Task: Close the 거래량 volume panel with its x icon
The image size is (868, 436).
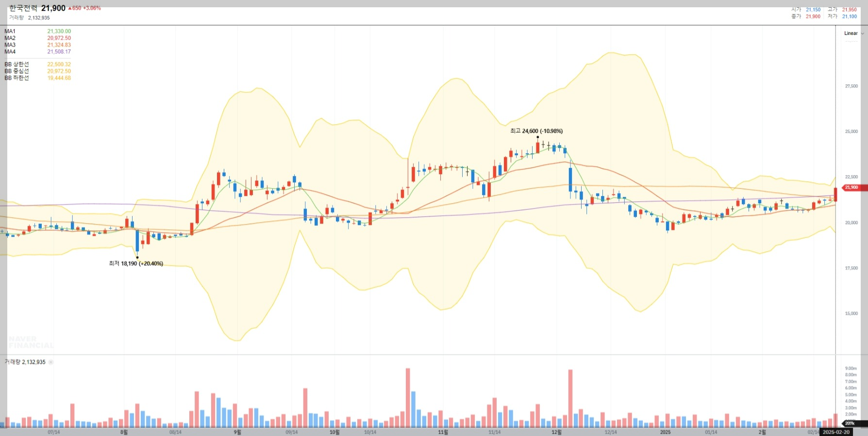Action: pyautogui.click(x=51, y=362)
